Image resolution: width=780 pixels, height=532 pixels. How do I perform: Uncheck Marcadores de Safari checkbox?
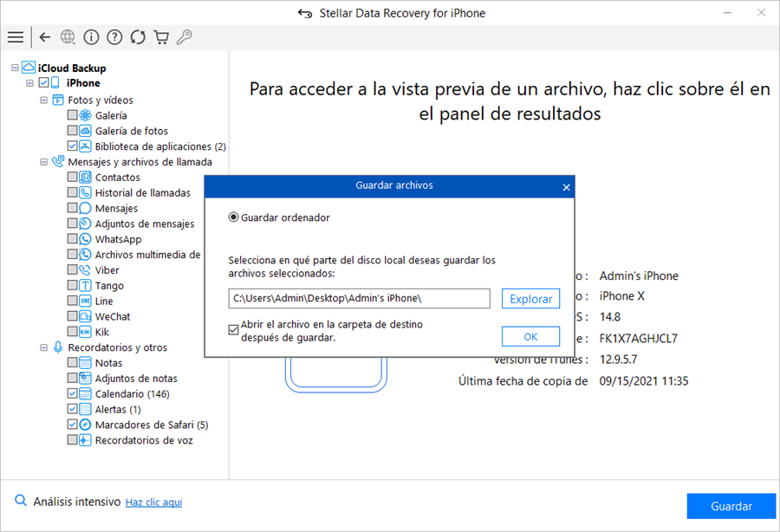point(72,425)
